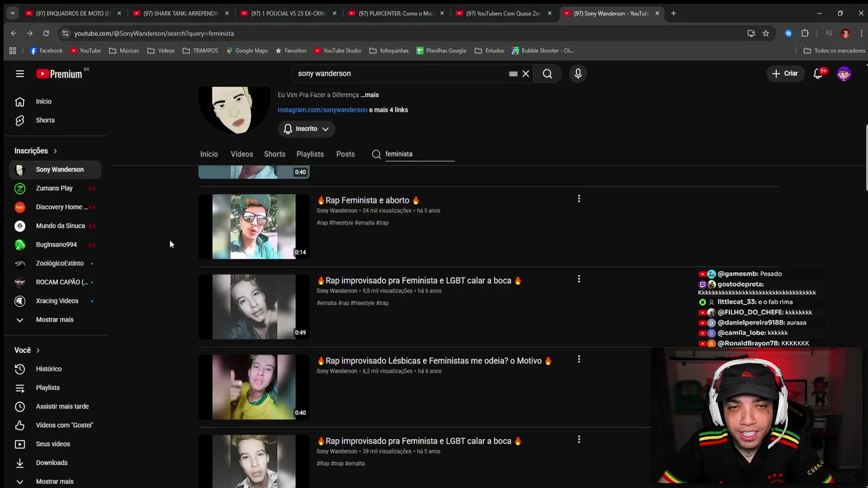Expand channel description with ...mais

[370, 95]
